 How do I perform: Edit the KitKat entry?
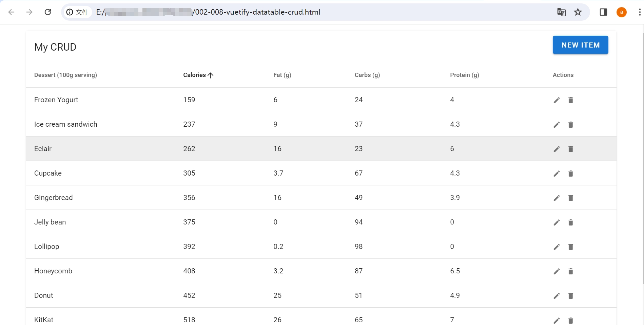[556, 320]
